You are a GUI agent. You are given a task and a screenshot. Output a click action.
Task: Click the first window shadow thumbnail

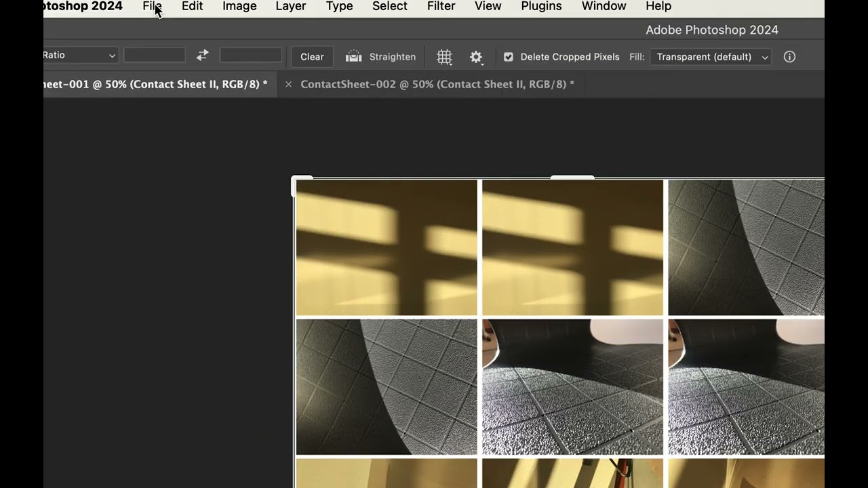pyautogui.click(x=387, y=247)
